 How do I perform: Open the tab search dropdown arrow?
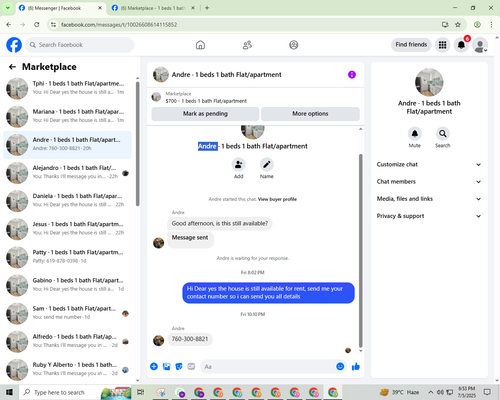pos(7,8)
